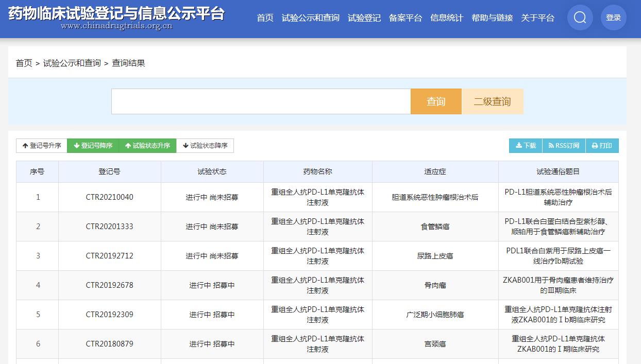Open registration number CTR20192678
Screen dimensions: 641x364
click(109, 285)
